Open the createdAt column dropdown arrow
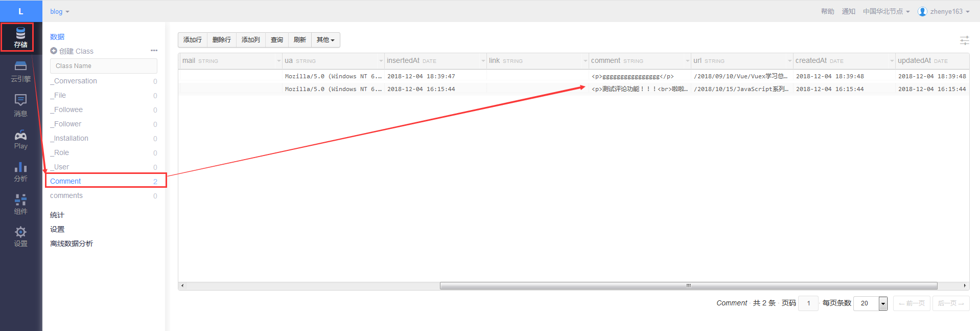 (x=892, y=61)
